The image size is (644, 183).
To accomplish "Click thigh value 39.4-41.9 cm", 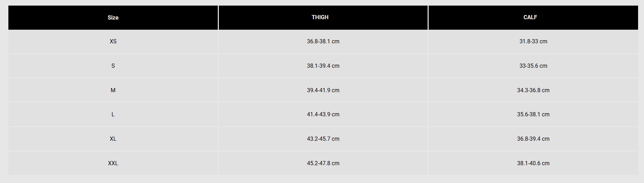I will (323, 90).
